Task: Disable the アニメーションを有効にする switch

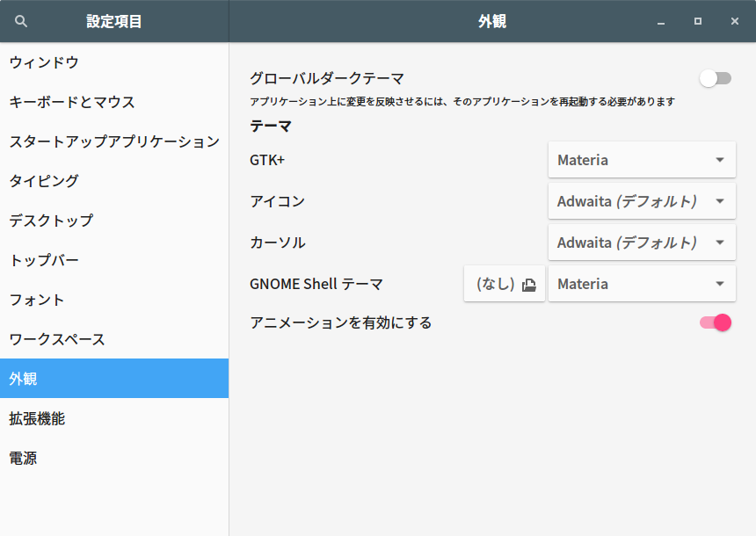Action: point(716,322)
